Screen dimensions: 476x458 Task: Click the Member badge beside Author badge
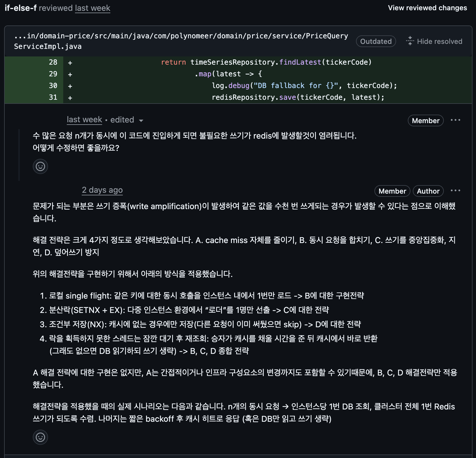(392, 191)
